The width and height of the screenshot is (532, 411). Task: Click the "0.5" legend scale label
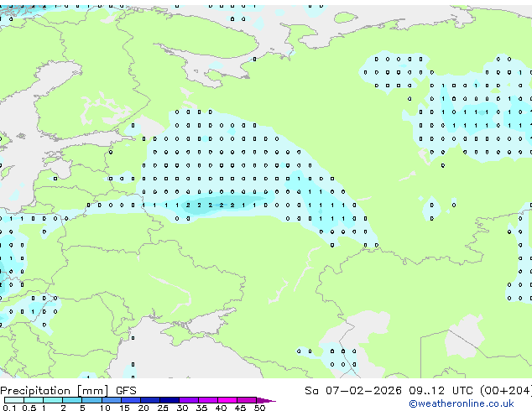pos(29,408)
